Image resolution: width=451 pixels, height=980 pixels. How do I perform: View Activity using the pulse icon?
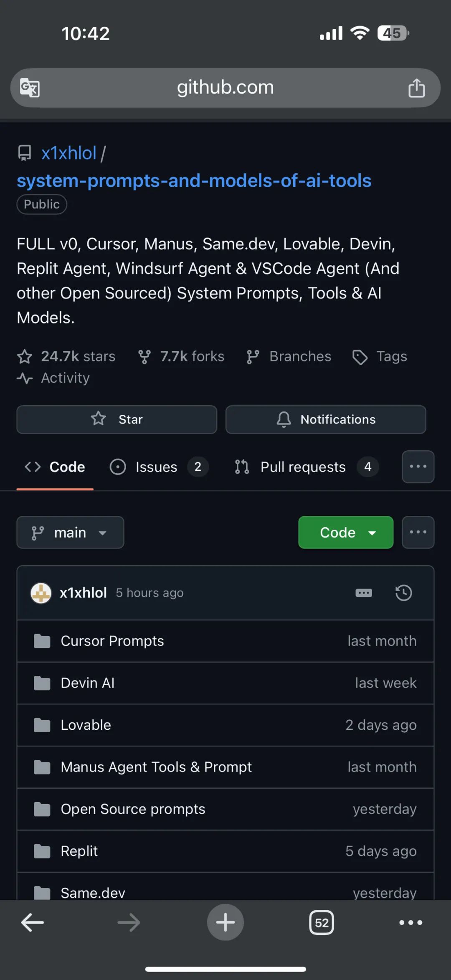click(25, 378)
